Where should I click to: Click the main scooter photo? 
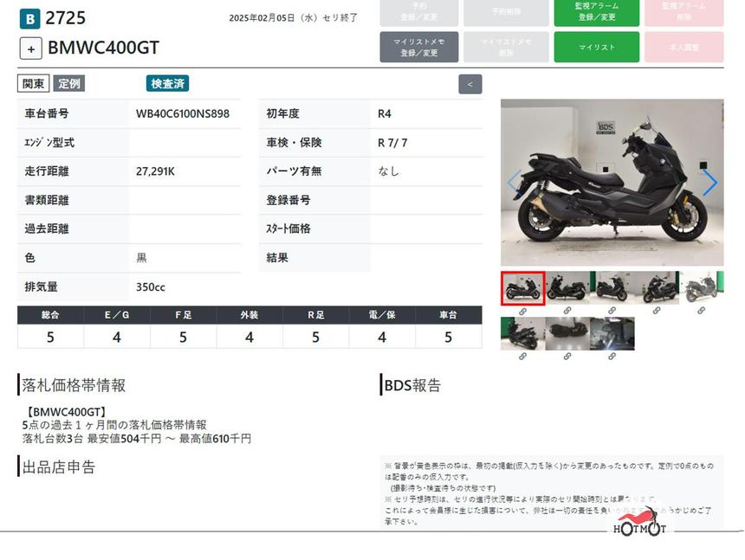612,183
